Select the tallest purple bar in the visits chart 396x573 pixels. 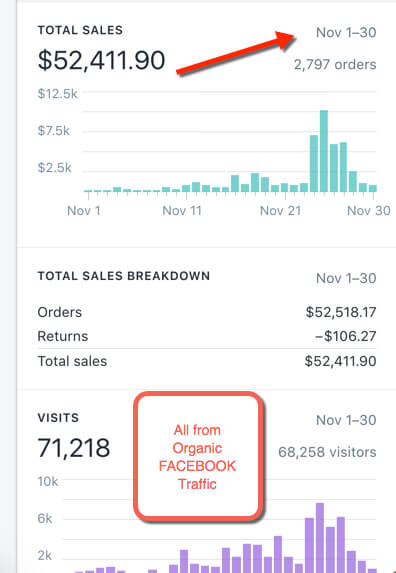pos(320,538)
